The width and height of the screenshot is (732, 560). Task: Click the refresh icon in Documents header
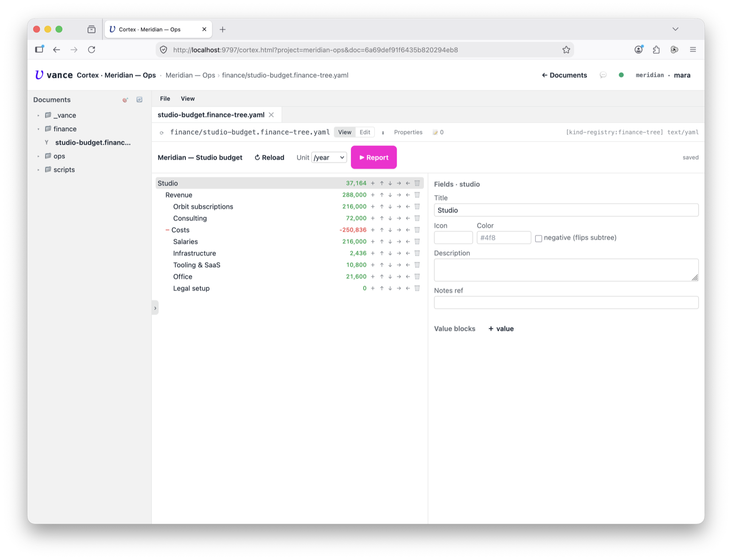140,100
